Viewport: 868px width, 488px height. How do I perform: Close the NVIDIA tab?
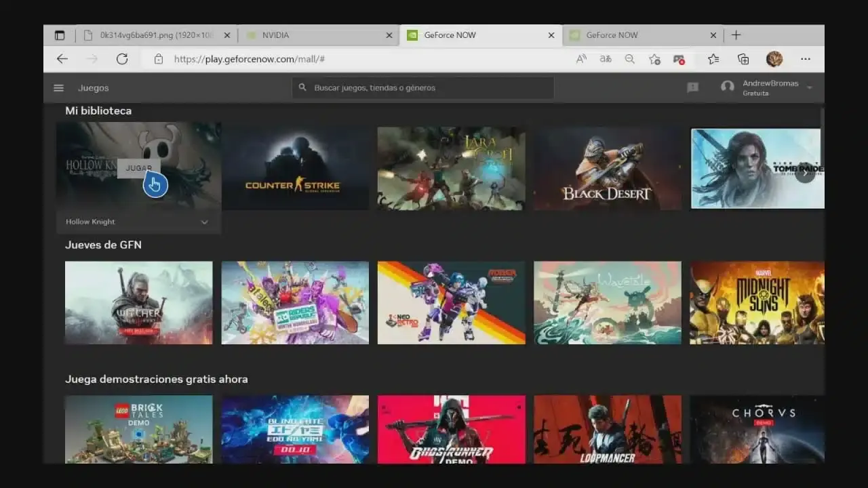[389, 35]
